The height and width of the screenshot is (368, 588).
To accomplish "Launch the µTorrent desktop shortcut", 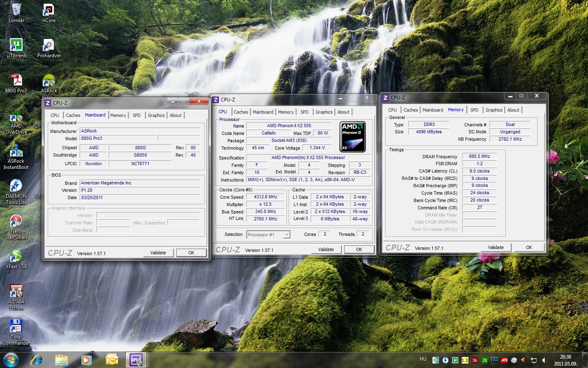I will point(16,48).
